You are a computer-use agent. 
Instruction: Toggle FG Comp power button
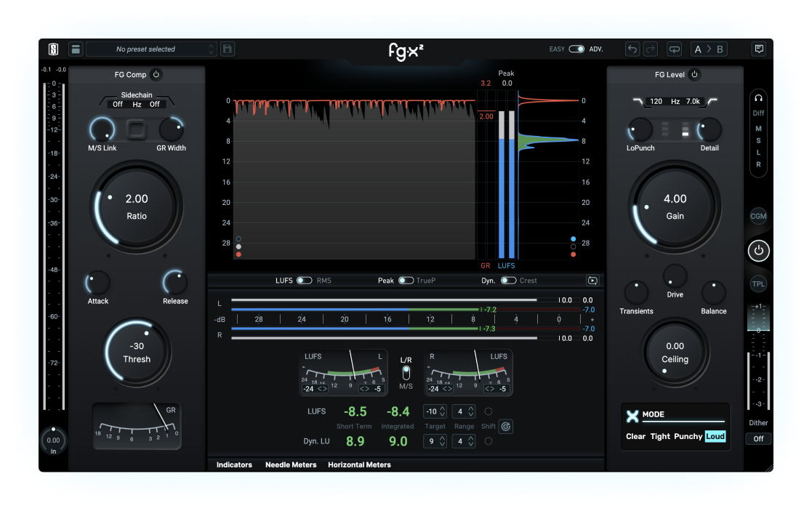point(156,75)
